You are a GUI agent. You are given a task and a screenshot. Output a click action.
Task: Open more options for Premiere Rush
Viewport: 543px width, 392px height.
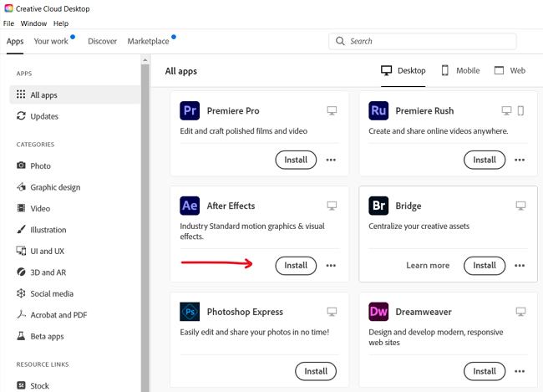click(x=520, y=160)
